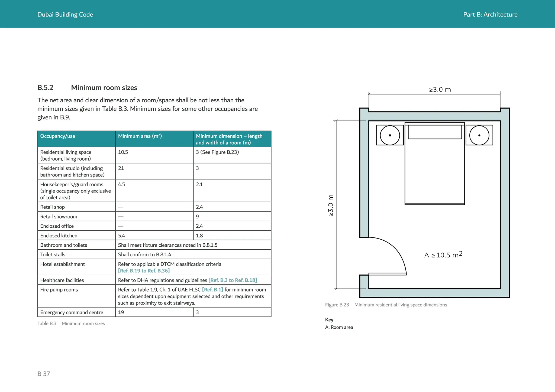555x392 pixels.
Task: Click the Dubai Building Code header title
Action: click(x=65, y=15)
